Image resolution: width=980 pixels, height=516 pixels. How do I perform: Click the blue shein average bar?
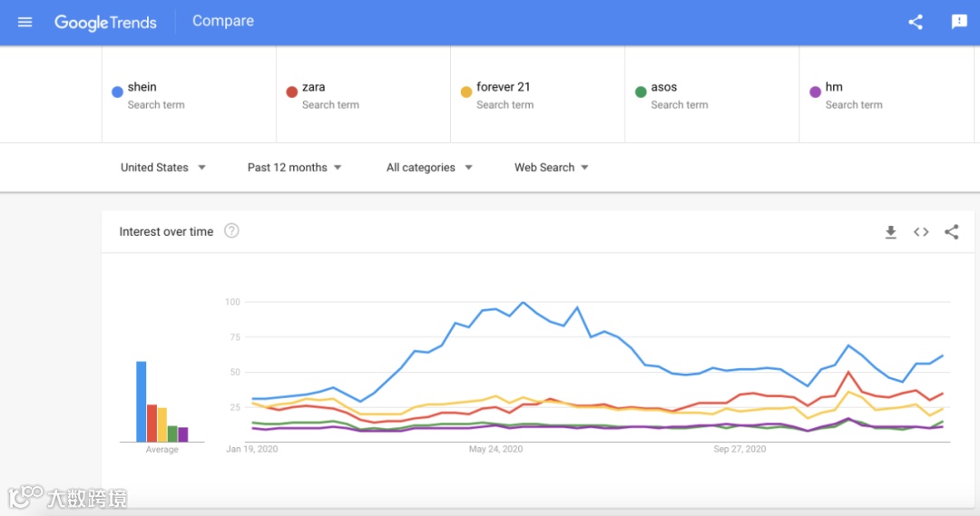pos(142,401)
